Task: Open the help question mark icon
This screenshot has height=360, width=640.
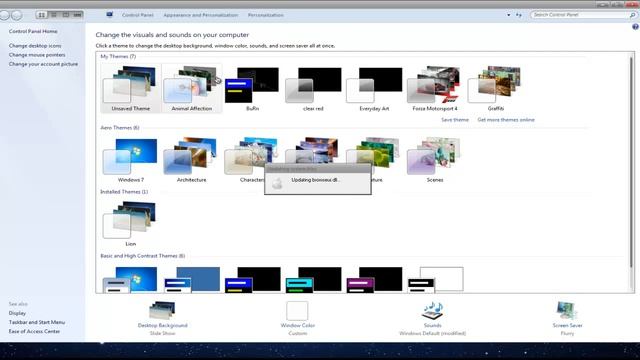Action: coord(636,27)
